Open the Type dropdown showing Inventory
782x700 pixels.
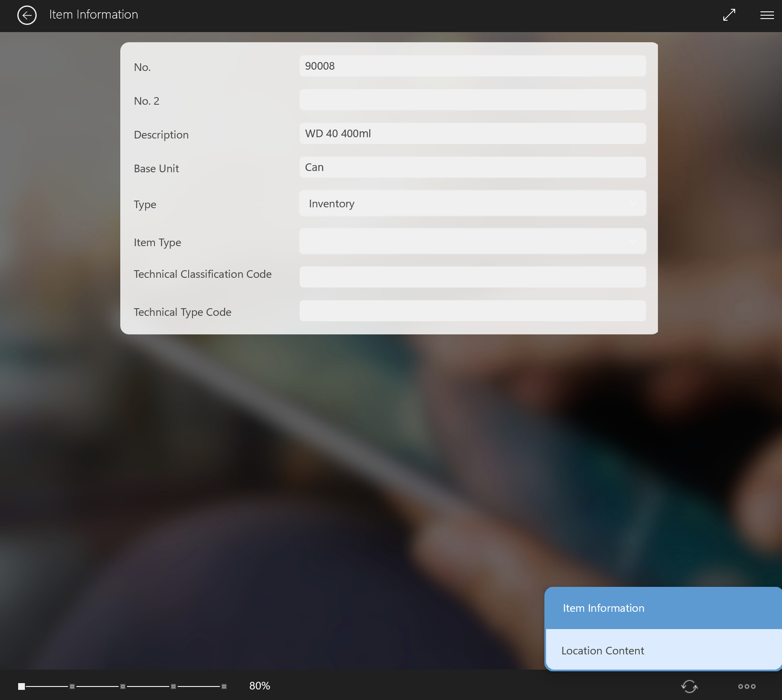[x=473, y=203]
